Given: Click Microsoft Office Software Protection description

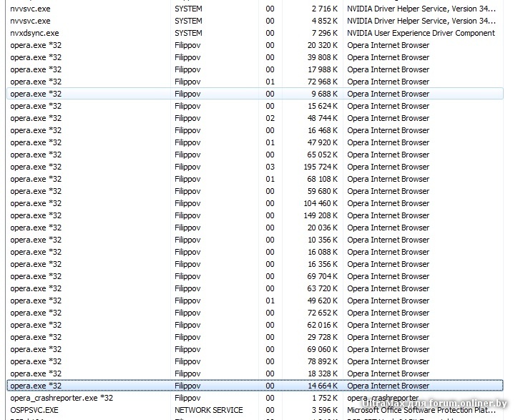Looking at the screenshot, I should [x=421, y=410].
